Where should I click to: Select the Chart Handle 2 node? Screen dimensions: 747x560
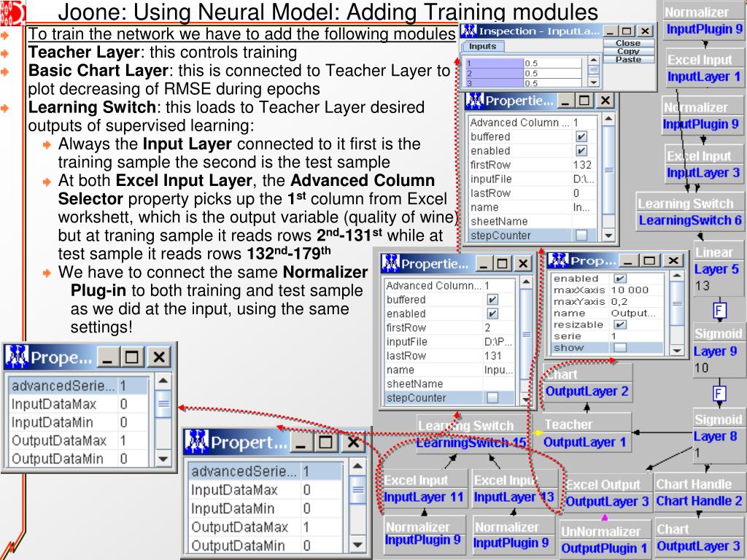(699, 493)
